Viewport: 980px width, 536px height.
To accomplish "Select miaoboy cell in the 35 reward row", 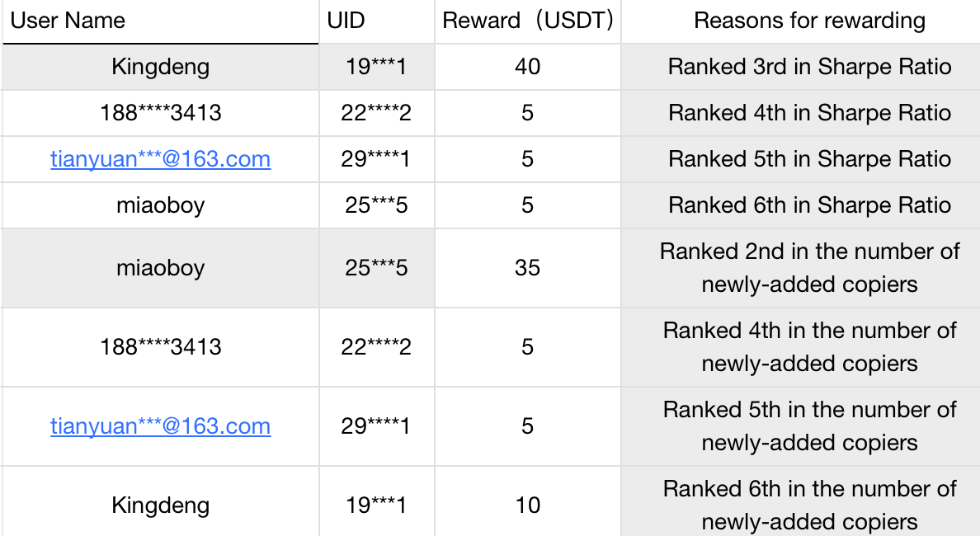I will 160,268.
